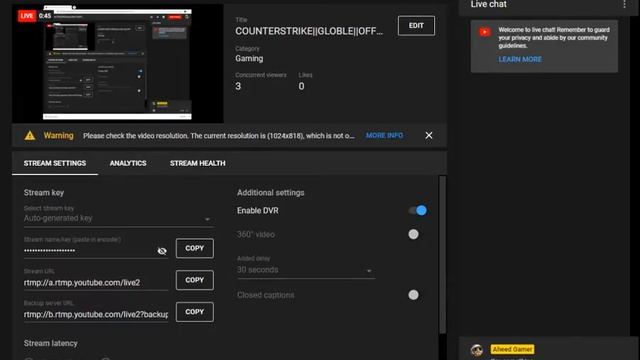Reveal stream key with the eye icon
This screenshot has width=640, height=360.
162,251
